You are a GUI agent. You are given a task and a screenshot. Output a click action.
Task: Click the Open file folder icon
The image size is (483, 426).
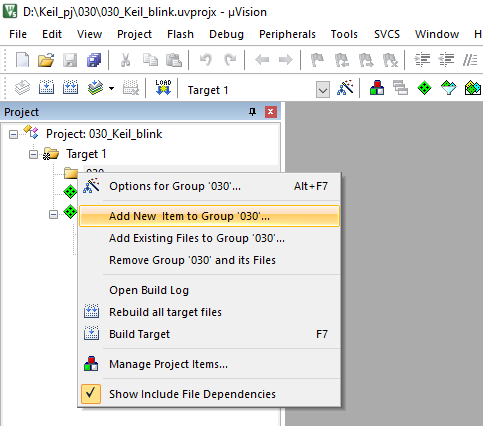[46, 60]
